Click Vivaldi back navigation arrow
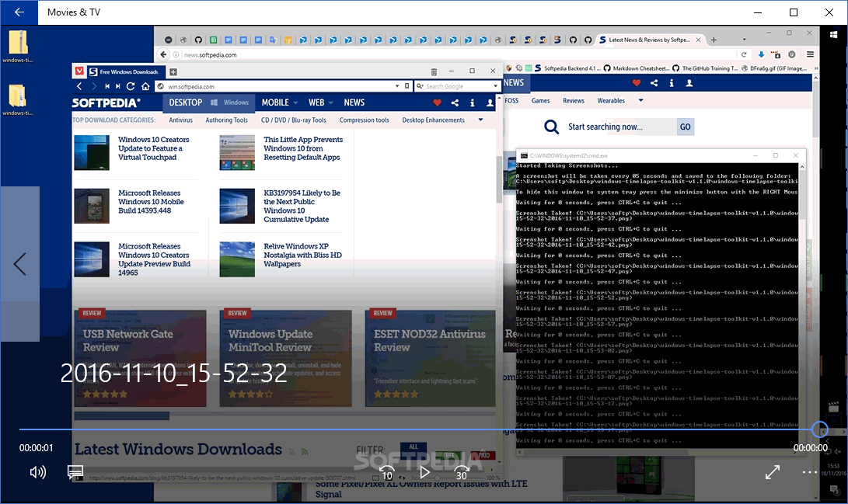 pyautogui.click(x=79, y=86)
